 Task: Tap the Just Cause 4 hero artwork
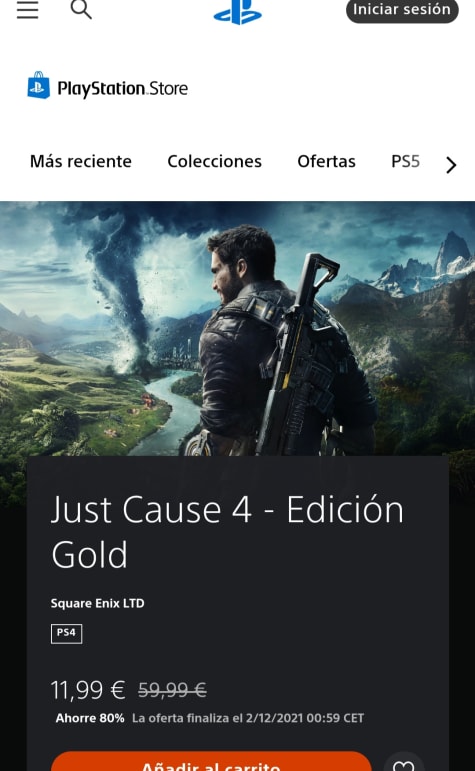238,328
